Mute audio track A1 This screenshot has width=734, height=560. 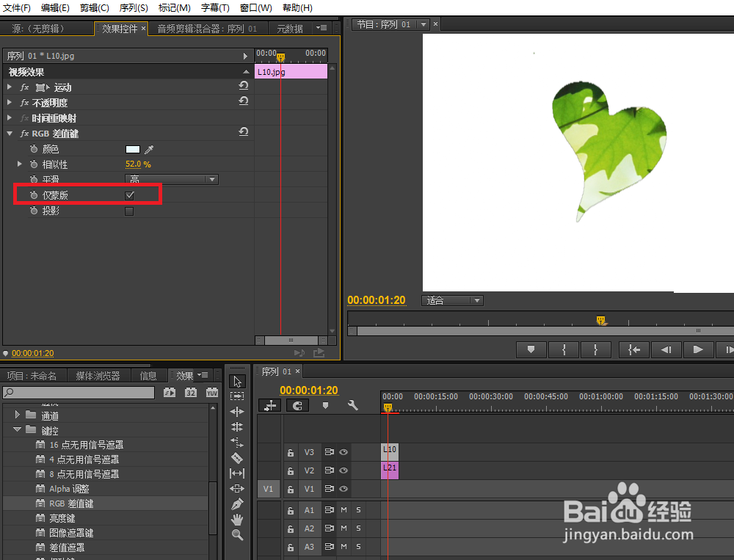point(344,510)
